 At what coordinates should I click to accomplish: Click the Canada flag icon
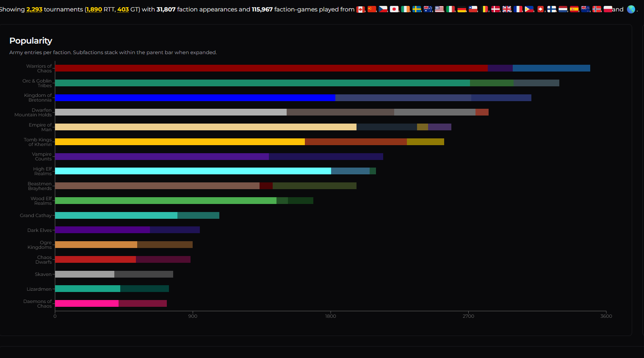[x=360, y=9]
